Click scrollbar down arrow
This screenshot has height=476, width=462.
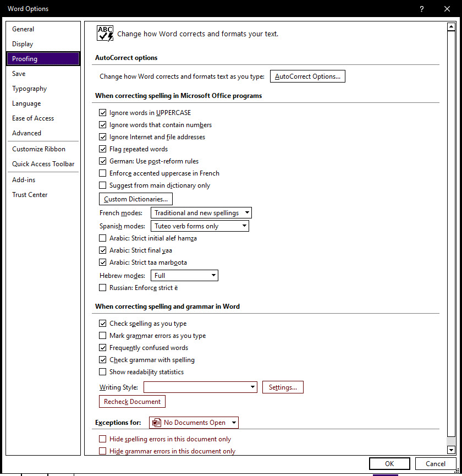tap(451, 450)
